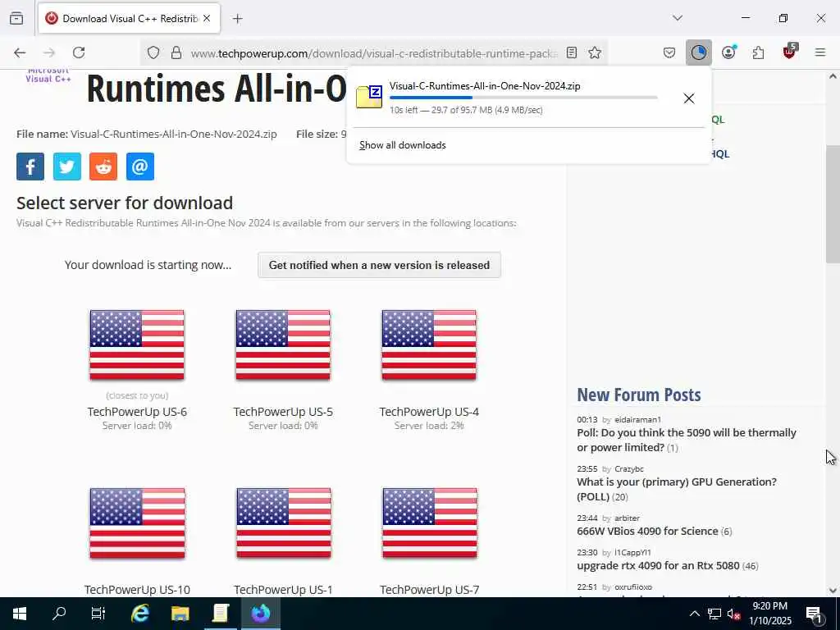The height and width of the screenshot is (630, 840).
Task: Open the Firefox View tab overview icon
Action: (x=16, y=18)
